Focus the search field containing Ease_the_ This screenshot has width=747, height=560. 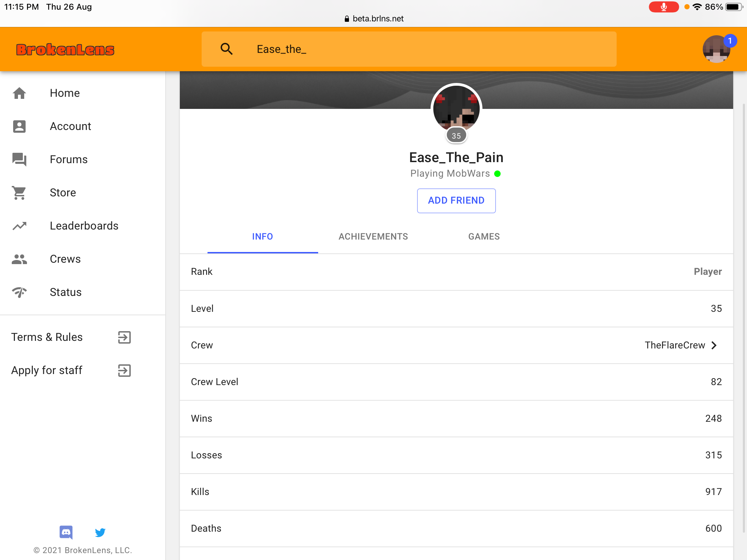coord(409,49)
